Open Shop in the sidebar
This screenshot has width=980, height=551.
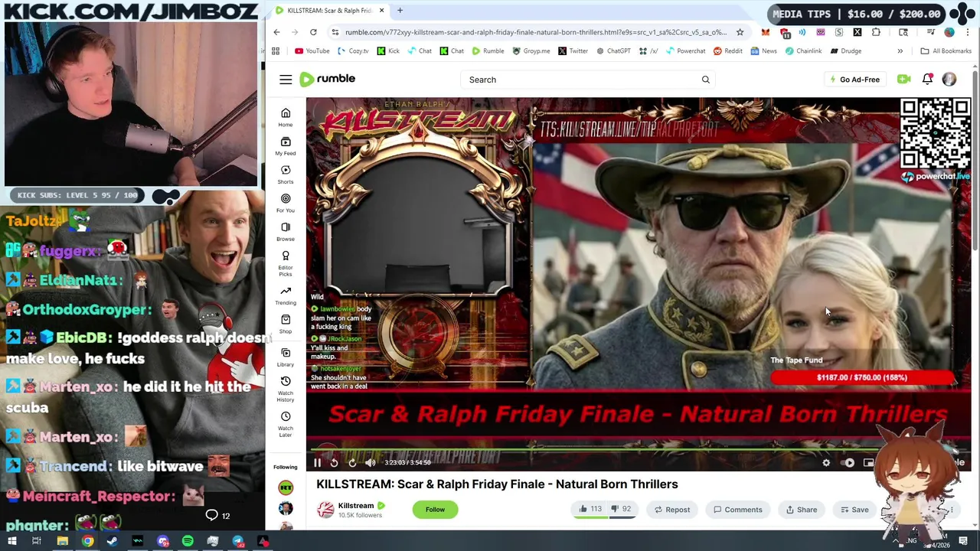point(286,324)
